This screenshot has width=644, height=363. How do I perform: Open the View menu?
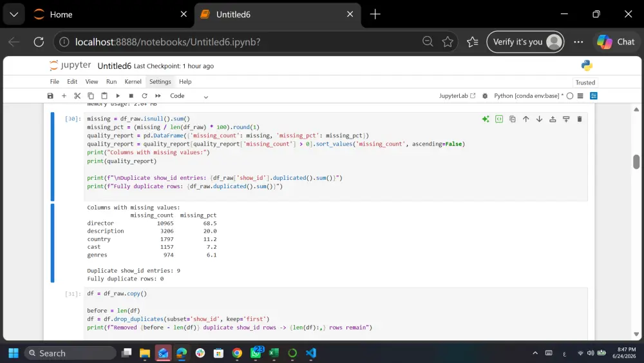click(x=91, y=82)
